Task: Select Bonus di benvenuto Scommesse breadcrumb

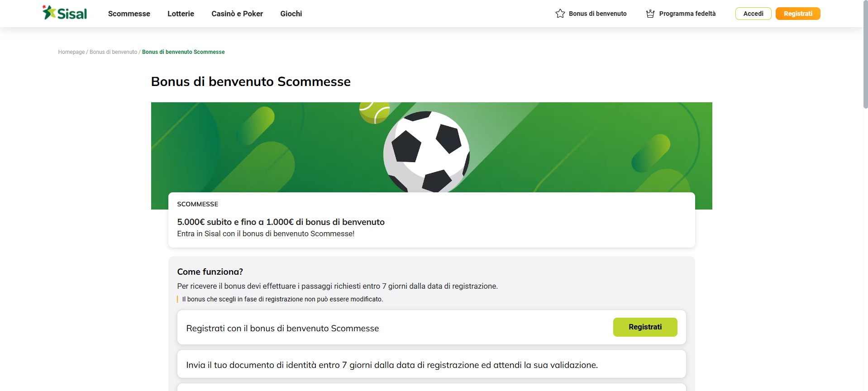Action: pos(183,52)
